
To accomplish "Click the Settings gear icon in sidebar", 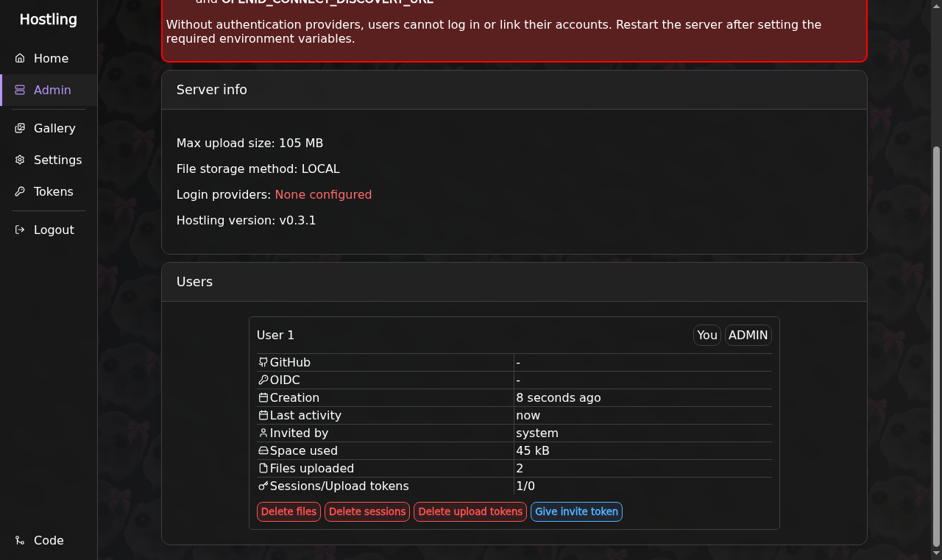I will [20, 160].
